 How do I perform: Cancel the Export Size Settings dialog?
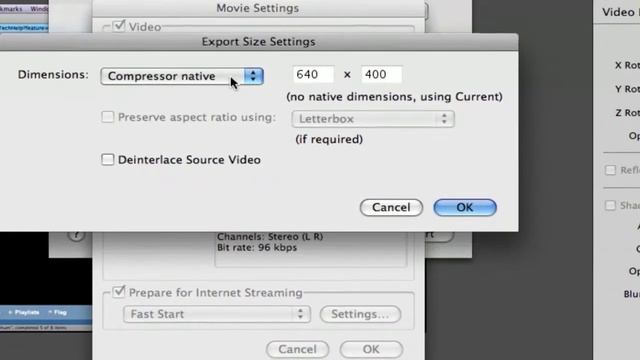391,207
